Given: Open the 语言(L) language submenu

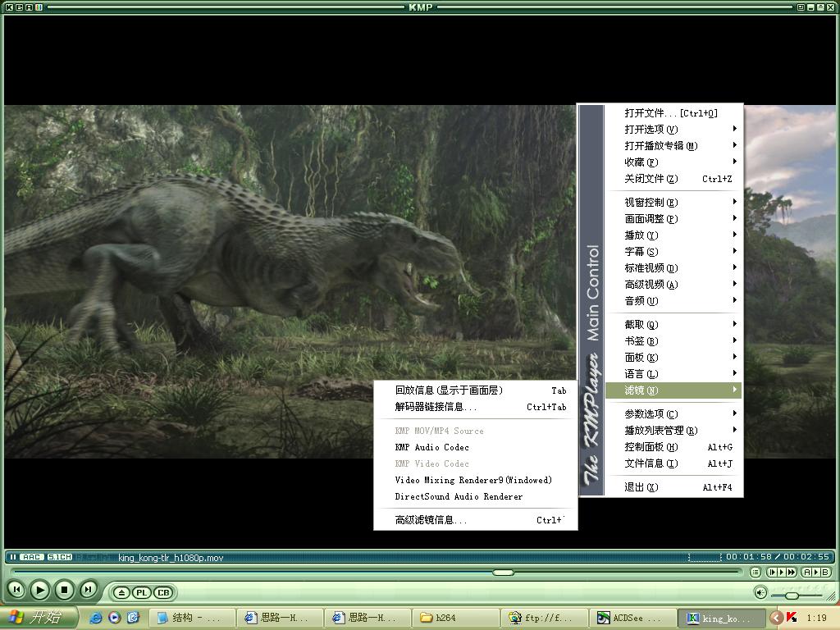Looking at the screenshot, I should click(673, 374).
